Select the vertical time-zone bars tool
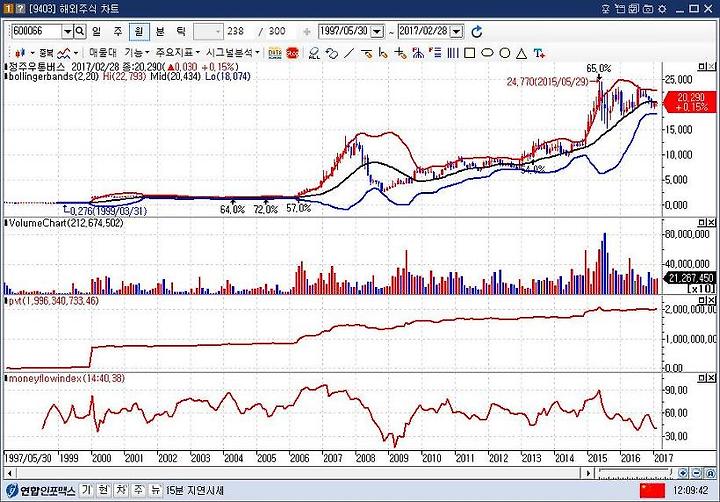The image size is (720, 502). pos(453,53)
